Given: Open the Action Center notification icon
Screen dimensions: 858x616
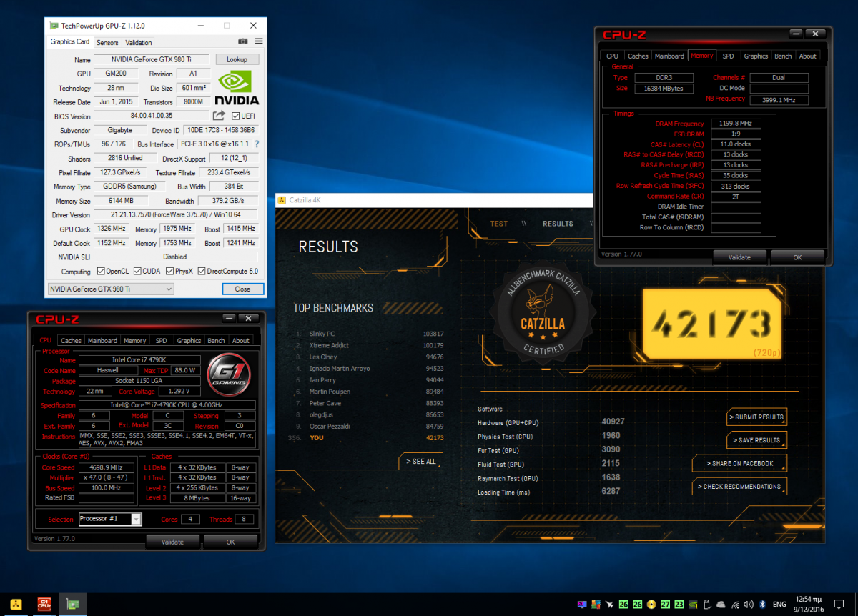Looking at the screenshot, I should (839, 605).
